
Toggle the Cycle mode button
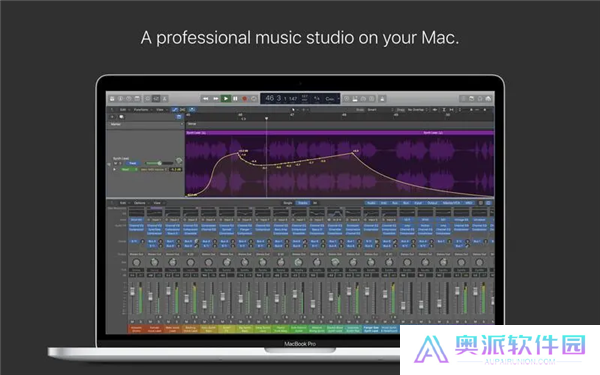(x=254, y=99)
